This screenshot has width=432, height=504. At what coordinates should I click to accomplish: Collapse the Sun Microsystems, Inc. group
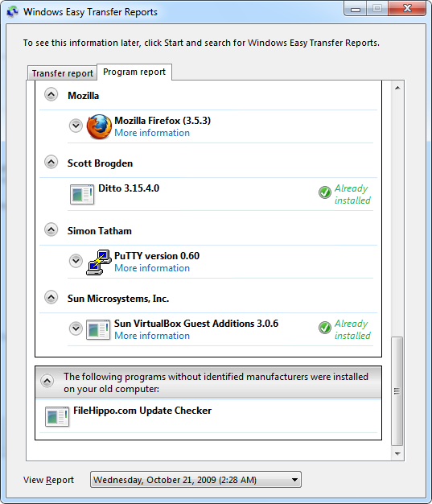(x=51, y=297)
